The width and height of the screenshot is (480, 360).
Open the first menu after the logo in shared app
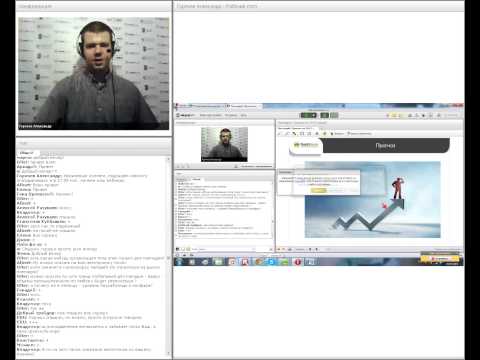tap(211, 115)
